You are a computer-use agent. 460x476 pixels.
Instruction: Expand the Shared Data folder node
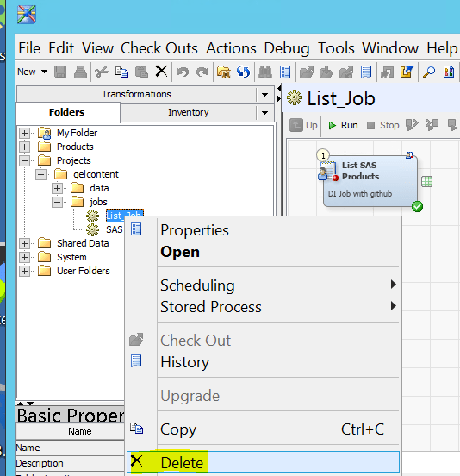[25, 243]
